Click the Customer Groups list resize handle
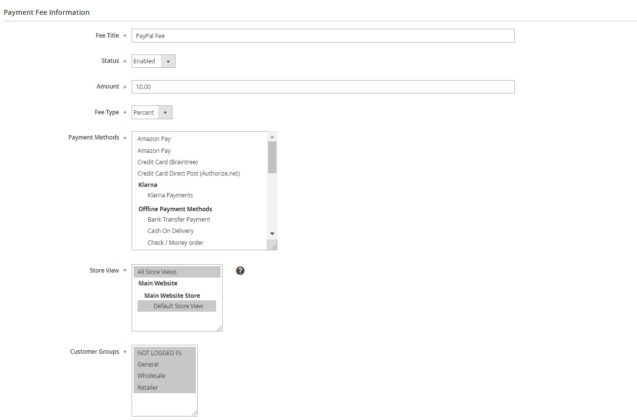 pyautogui.click(x=195, y=413)
